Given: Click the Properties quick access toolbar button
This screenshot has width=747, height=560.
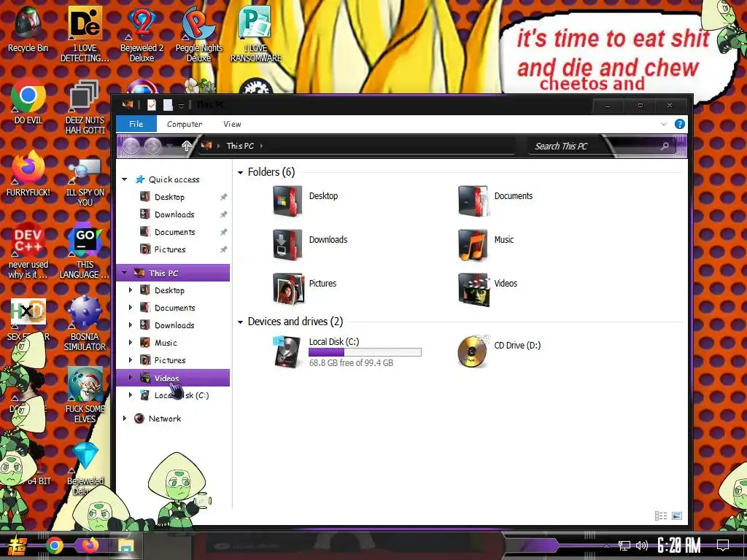Looking at the screenshot, I should (x=152, y=105).
